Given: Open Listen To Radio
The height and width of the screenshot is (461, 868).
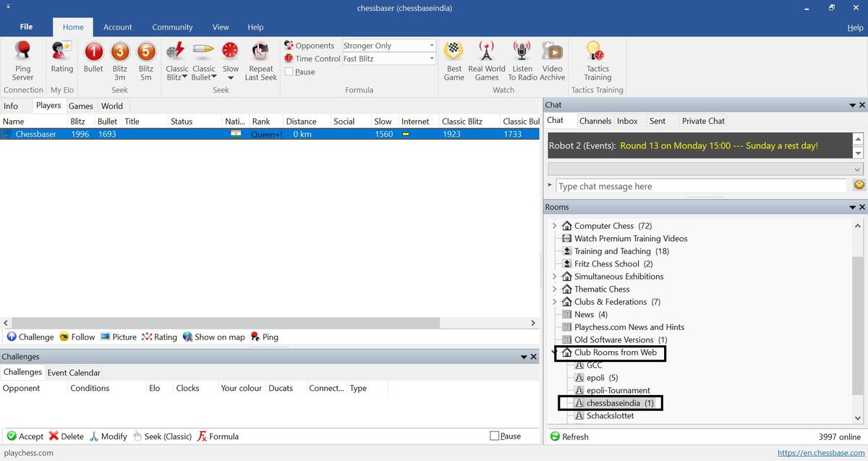Looking at the screenshot, I should click(522, 53).
